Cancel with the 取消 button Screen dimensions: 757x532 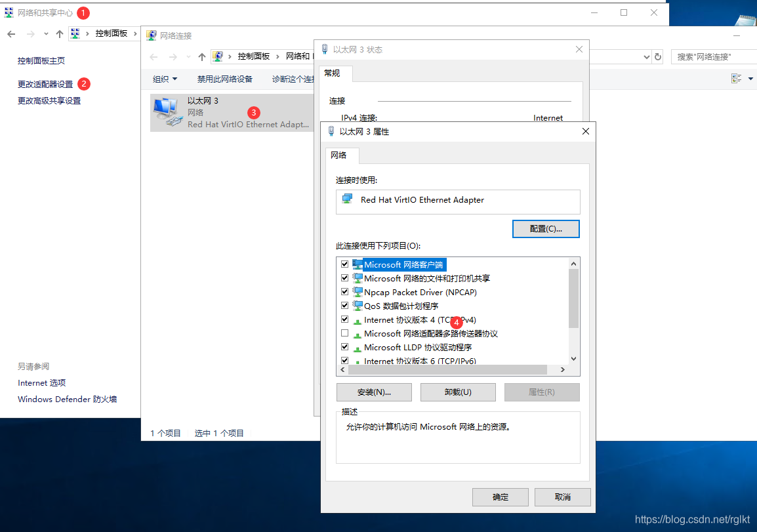tap(562, 497)
